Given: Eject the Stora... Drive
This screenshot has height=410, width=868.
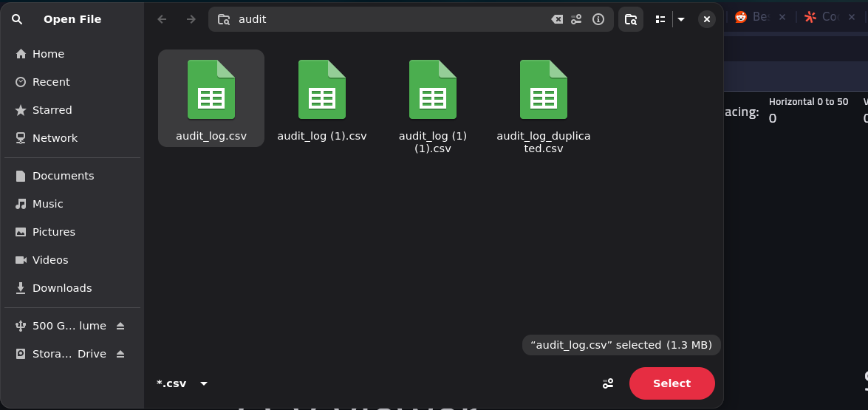Looking at the screenshot, I should [x=120, y=354].
